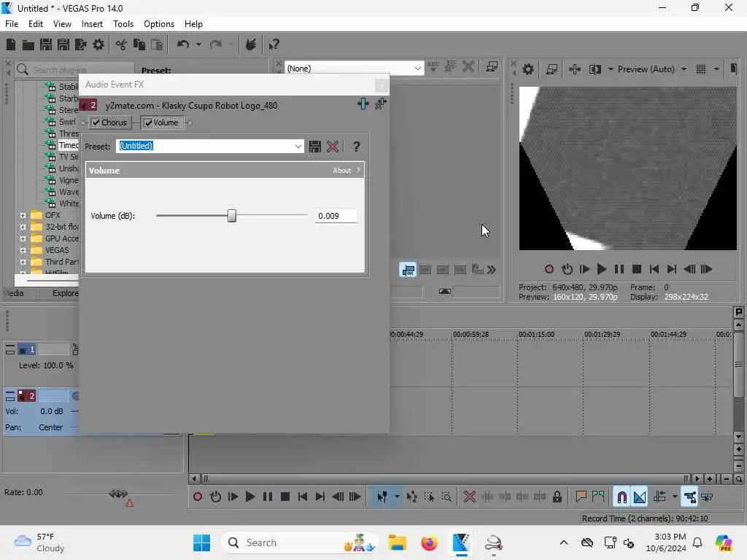Expand the 32-bit floating folder
Image resolution: width=747 pixels, height=560 pixels.
(23, 227)
